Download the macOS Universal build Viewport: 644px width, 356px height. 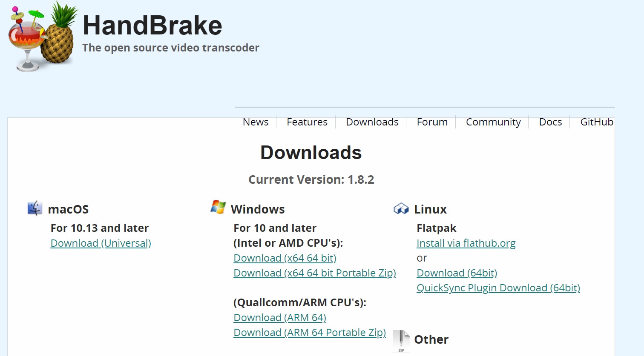[101, 243]
